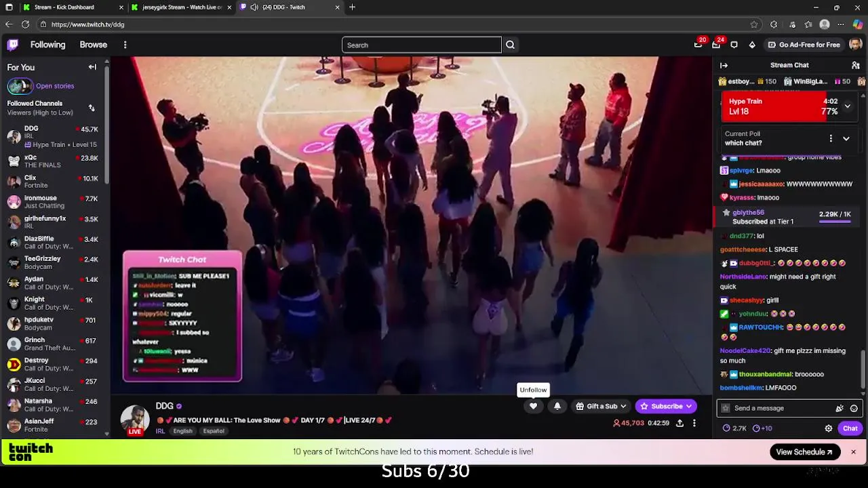Open TeeGrizzley channel from sidebar
Screen dimensions: 868x488
[x=54, y=262]
